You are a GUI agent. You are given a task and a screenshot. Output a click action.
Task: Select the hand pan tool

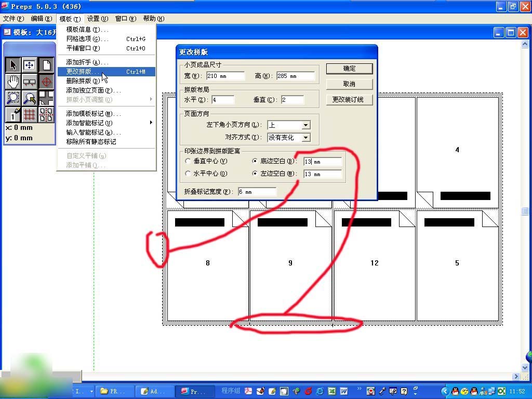pyautogui.click(x=13, y=82)
